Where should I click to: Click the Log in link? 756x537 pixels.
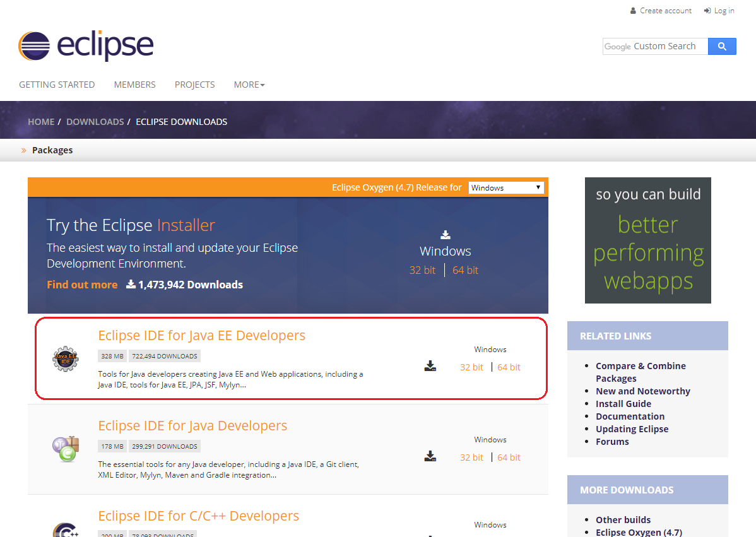click(724, 11)
